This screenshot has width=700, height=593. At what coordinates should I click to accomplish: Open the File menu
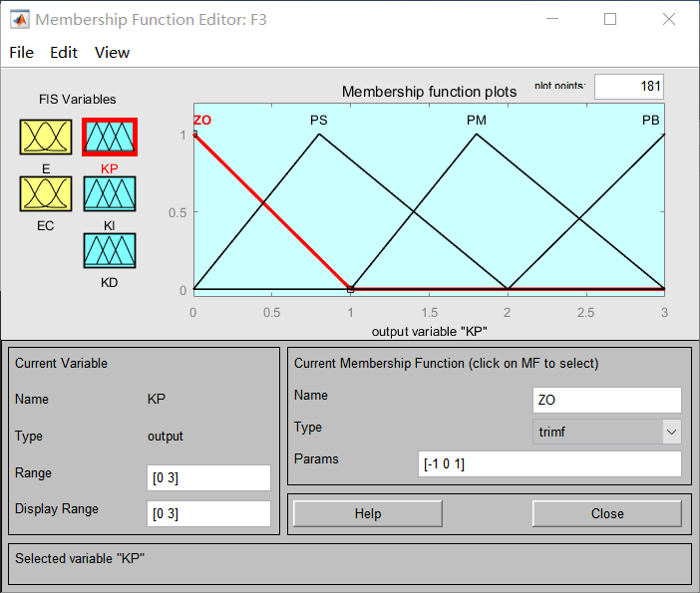[x=21, y=53]
